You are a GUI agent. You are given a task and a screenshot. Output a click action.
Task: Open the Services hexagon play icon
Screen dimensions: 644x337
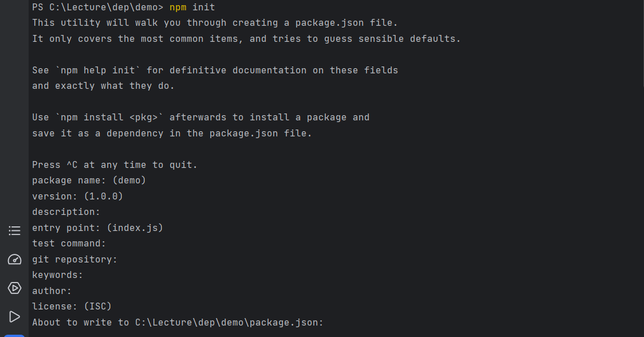click(14, 288)
